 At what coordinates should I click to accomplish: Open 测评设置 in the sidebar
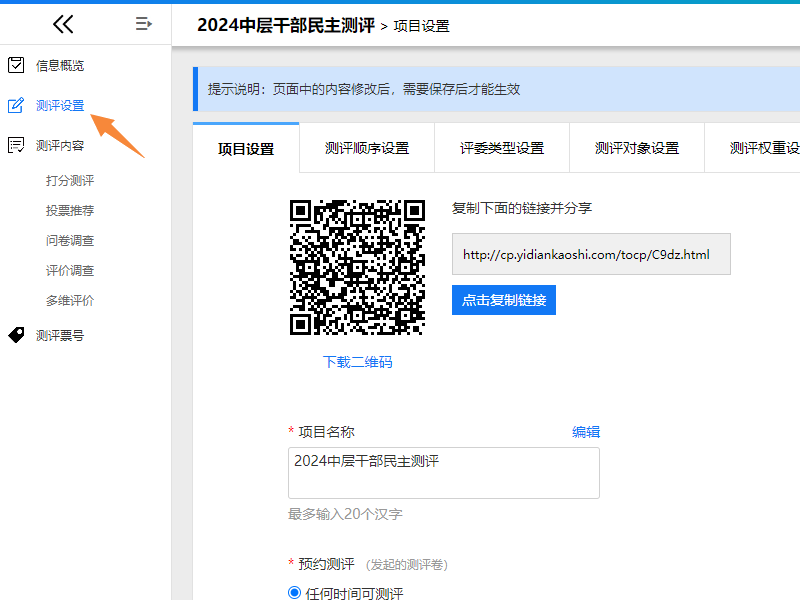click(x=60, y=106)
